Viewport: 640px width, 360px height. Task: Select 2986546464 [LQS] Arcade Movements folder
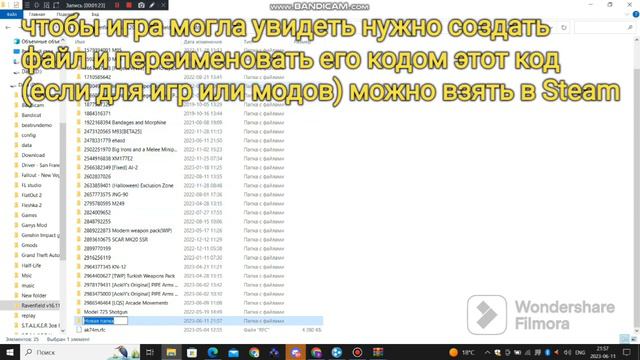126,303
